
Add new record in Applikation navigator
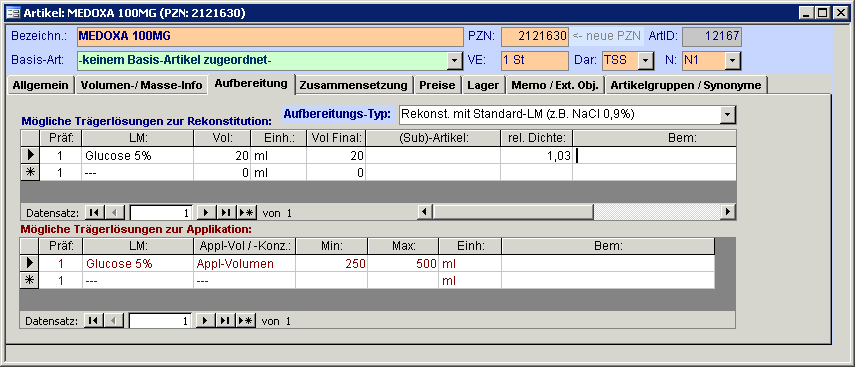(246, 321)
